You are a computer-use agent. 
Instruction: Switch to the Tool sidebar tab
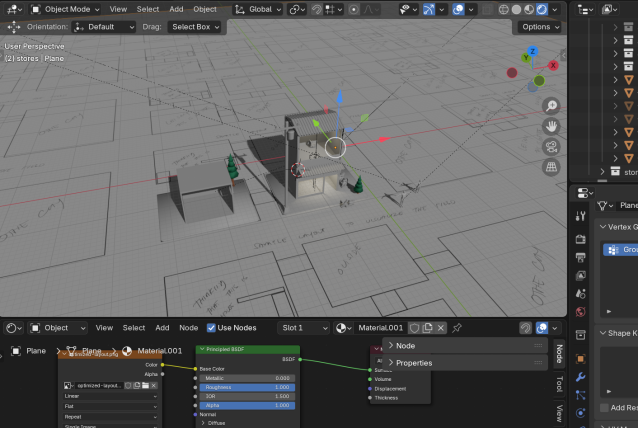tap(559, 384)
